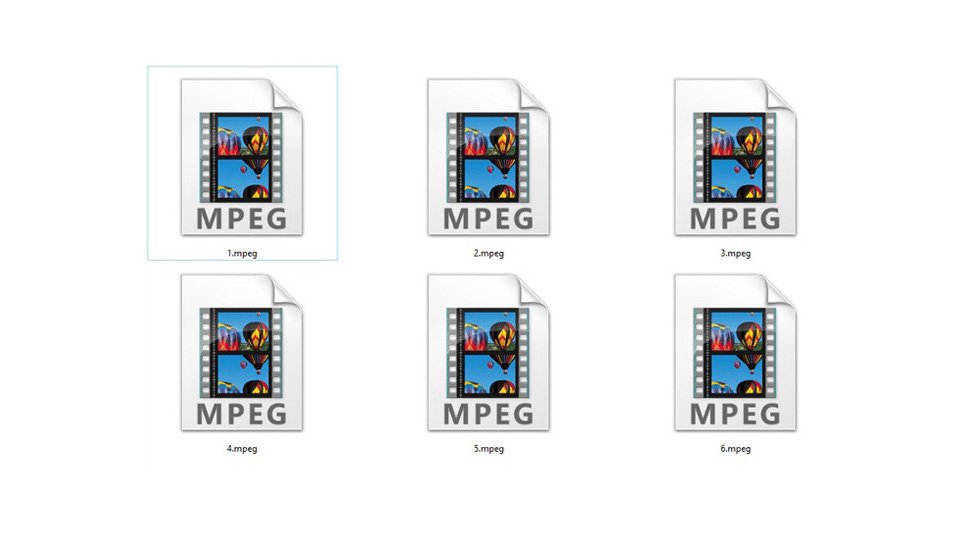Click the folded page corner of the 5.mpeg icon

532,291
